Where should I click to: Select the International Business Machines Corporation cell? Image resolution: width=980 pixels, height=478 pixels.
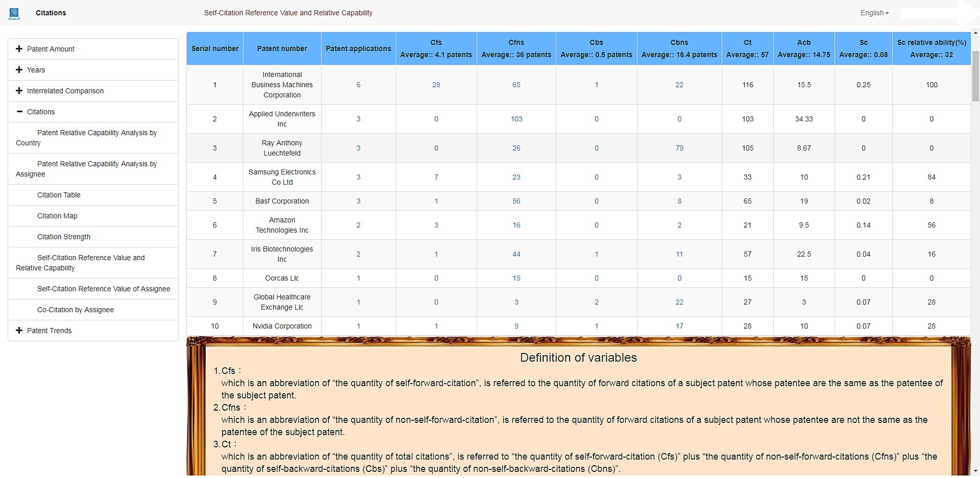pos(282,85)
